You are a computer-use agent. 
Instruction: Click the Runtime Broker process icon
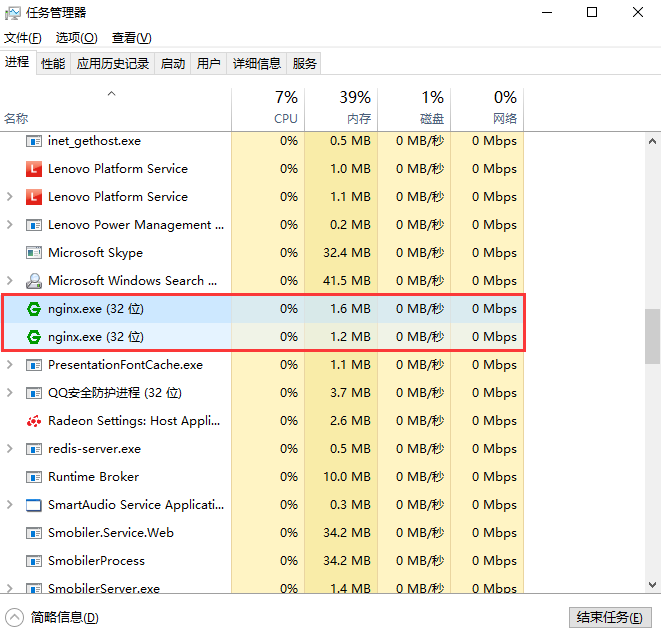tap(34, 477)
